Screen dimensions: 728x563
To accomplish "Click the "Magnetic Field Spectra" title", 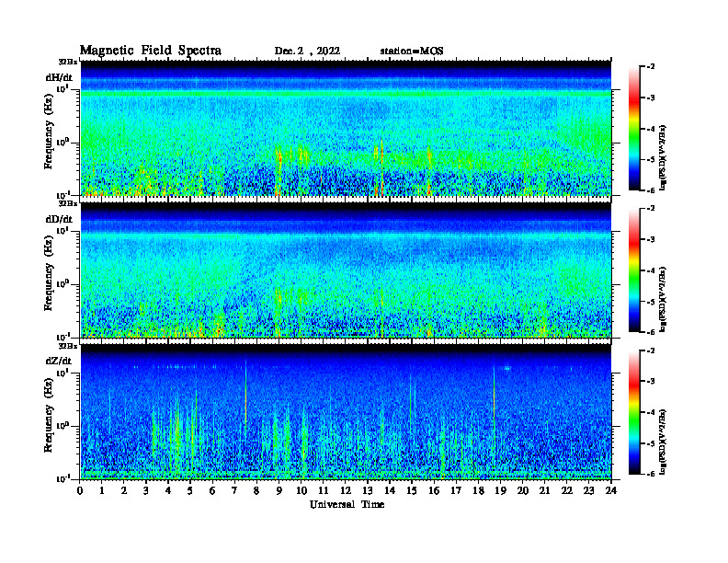I will tap(151, 51).
